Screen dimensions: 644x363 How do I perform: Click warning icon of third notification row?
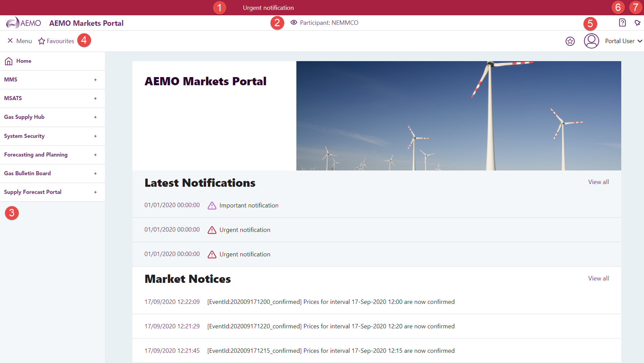click(212, 254)
